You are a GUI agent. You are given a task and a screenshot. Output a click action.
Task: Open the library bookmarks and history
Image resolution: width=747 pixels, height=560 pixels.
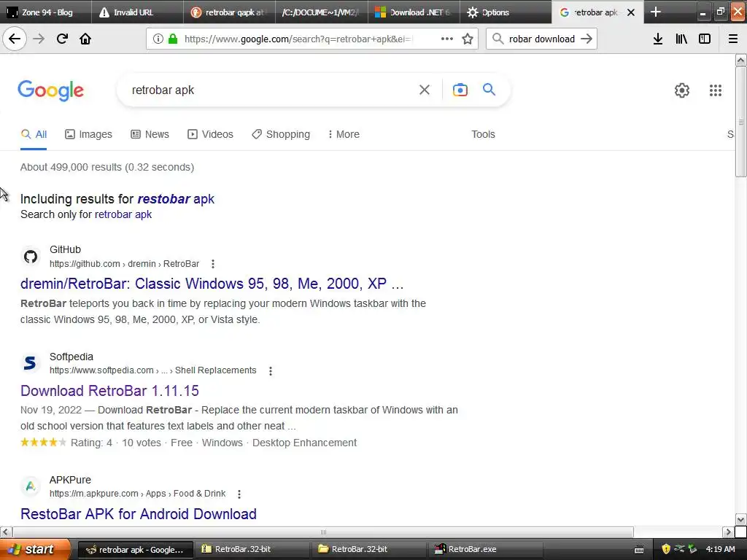tap(681, 39)
